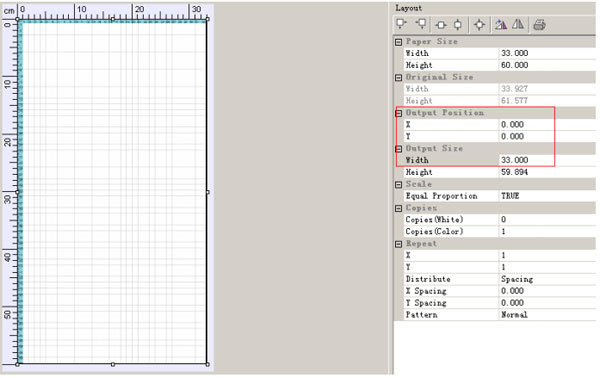
Task: Click the 20 mark on horizontal ruler
Action: pos(140,9)
